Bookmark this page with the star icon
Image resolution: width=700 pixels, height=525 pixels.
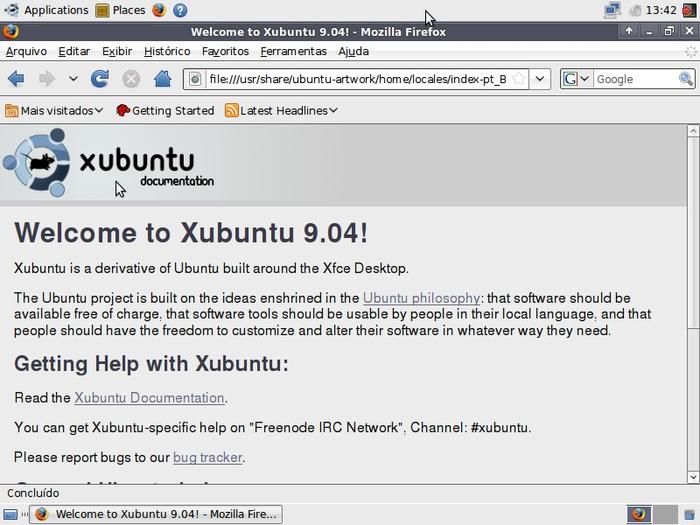point(518,79)
